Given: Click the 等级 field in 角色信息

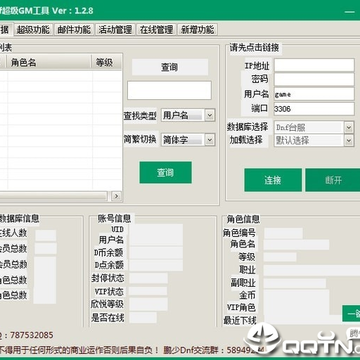Looking at the screenshot, I should pos(280,257).
